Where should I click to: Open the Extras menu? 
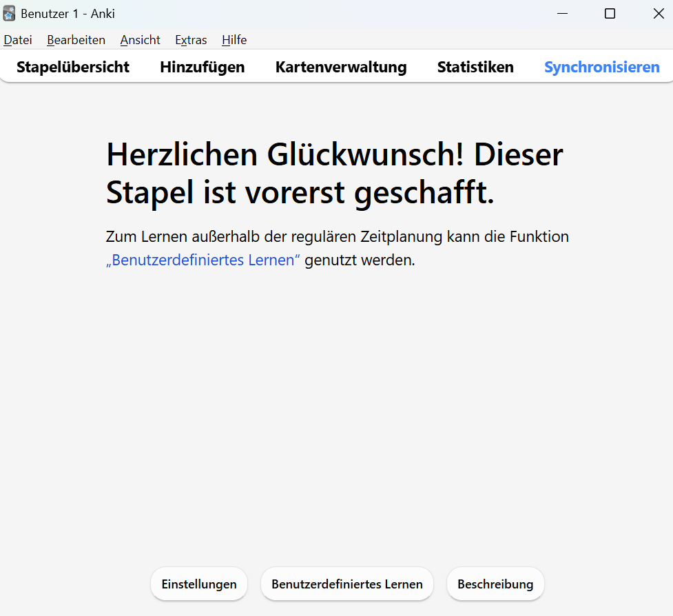coord(191,40)
